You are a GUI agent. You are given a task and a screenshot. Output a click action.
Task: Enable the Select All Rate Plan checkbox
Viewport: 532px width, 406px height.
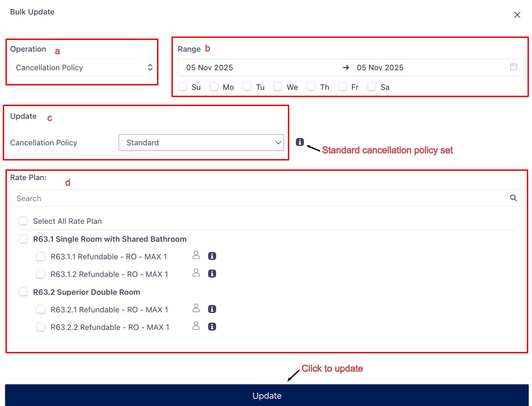tap(23, 221)
